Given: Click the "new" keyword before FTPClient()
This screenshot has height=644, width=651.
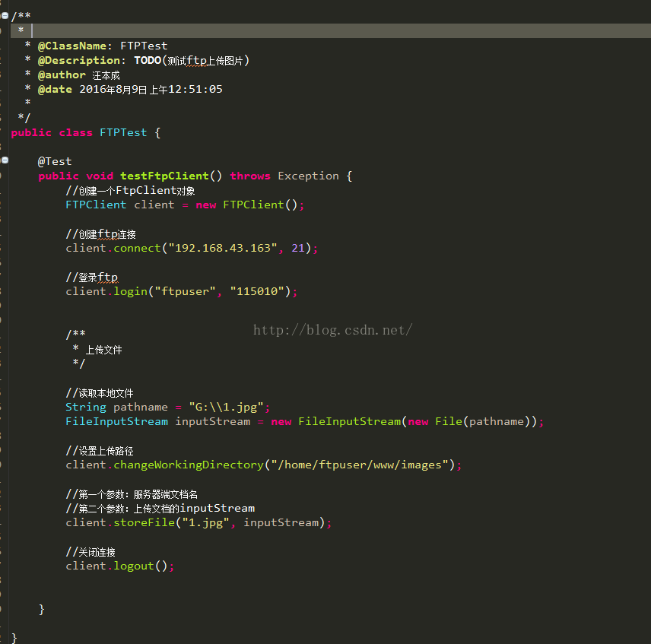Looking at the screenshot, I should [x=206, y=205].
